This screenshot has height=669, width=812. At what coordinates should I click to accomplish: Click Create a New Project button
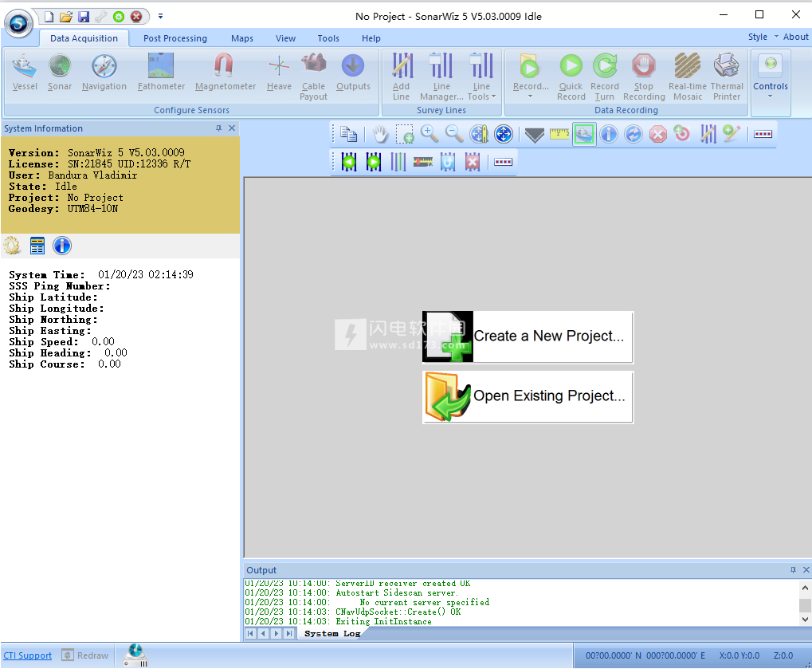coord(528,336)
